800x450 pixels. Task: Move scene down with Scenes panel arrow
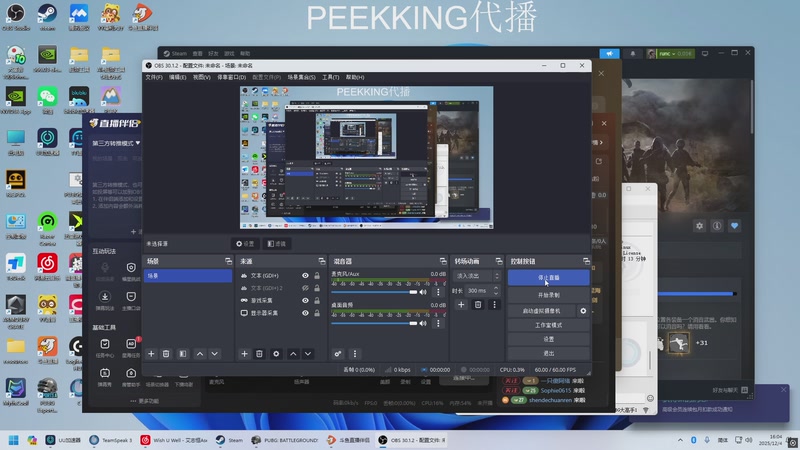[x=215, y=354]
